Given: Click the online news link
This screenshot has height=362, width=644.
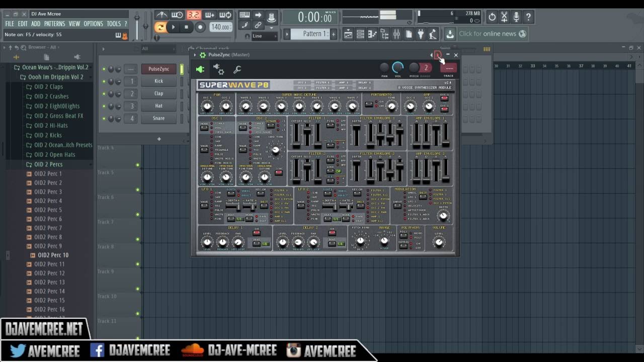Looking at the screenshot, I should [487, 34].
